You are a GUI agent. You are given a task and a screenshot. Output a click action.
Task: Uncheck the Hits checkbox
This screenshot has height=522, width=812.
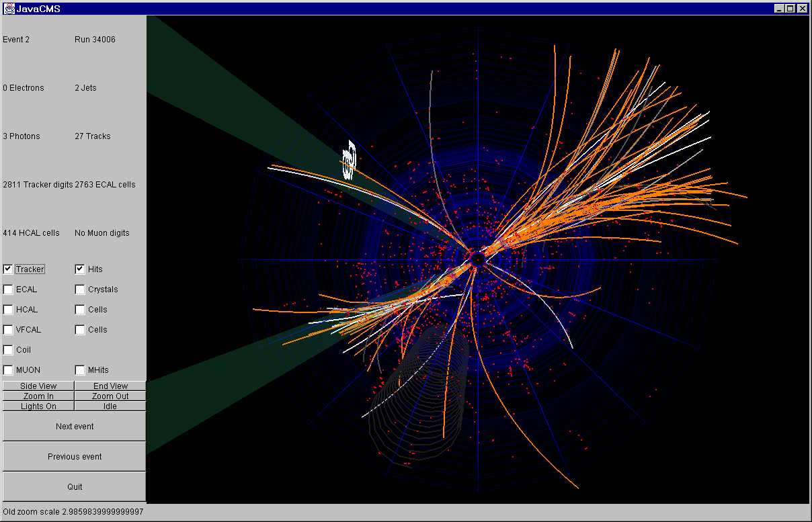coord(80,269)
